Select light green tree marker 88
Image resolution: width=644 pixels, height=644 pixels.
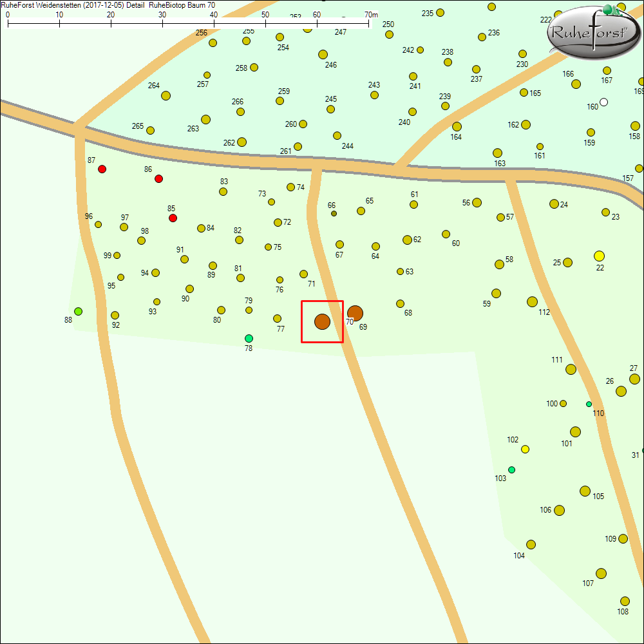click(x=79, y=312)
